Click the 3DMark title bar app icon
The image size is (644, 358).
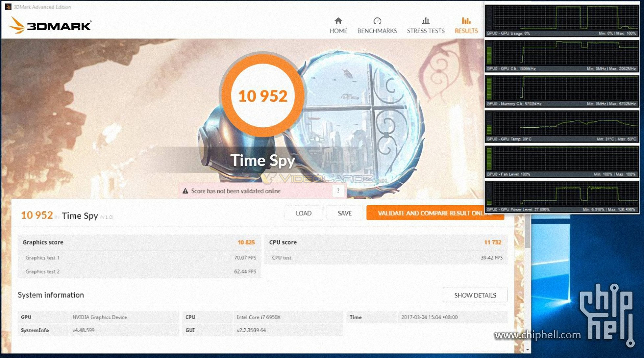point(8,7)
